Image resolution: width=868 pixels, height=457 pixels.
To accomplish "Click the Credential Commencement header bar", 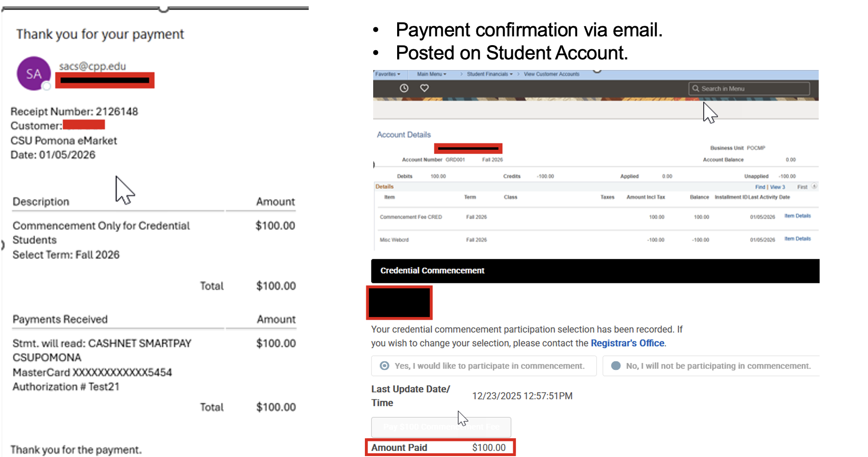I will pyautogui.click(x=595, y=271).
